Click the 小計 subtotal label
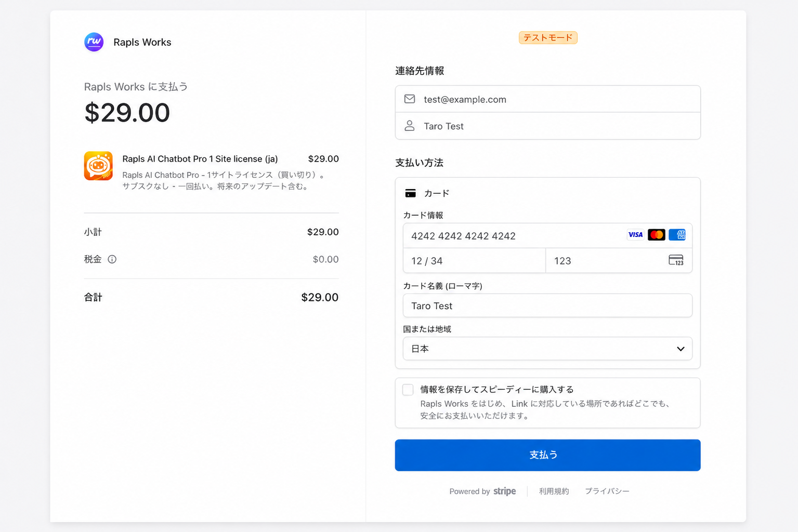Image resolution: width=798 pixels, height=532 pixels. (93, 232)
